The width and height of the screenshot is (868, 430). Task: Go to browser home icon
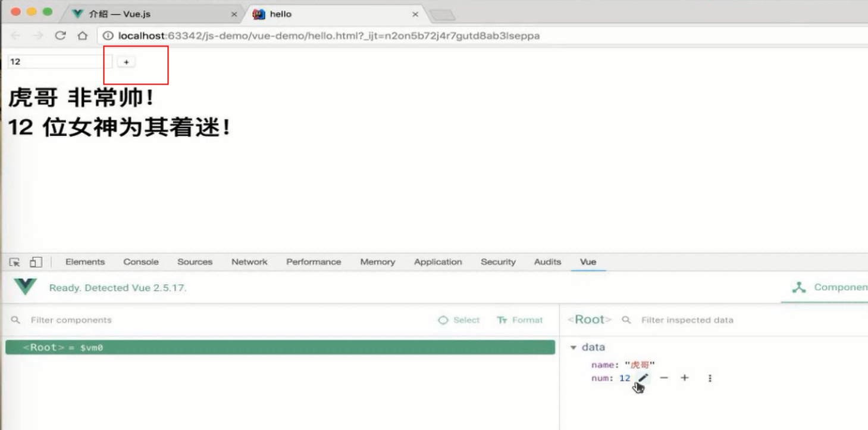coord(83,36)
